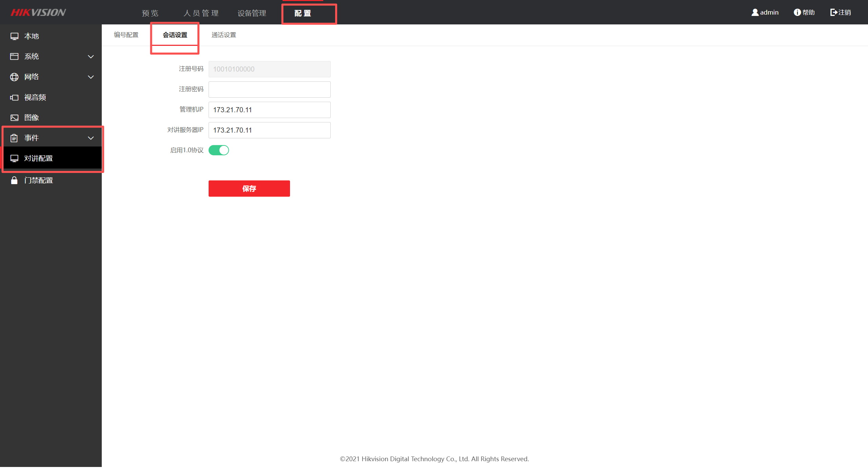Click the lock icon for 门禁配置
The height and width of the screenshot is (469, 868).
point(14,180)
